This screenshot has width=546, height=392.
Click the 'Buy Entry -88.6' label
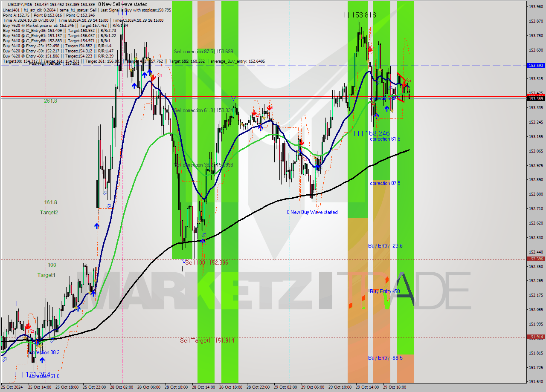(x=385, y=358)
